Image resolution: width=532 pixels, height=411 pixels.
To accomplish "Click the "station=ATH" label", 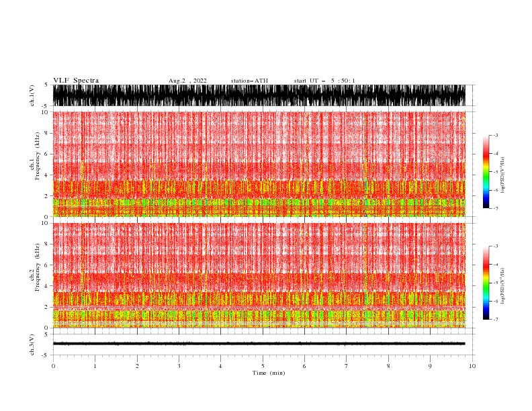I will 249,81.
